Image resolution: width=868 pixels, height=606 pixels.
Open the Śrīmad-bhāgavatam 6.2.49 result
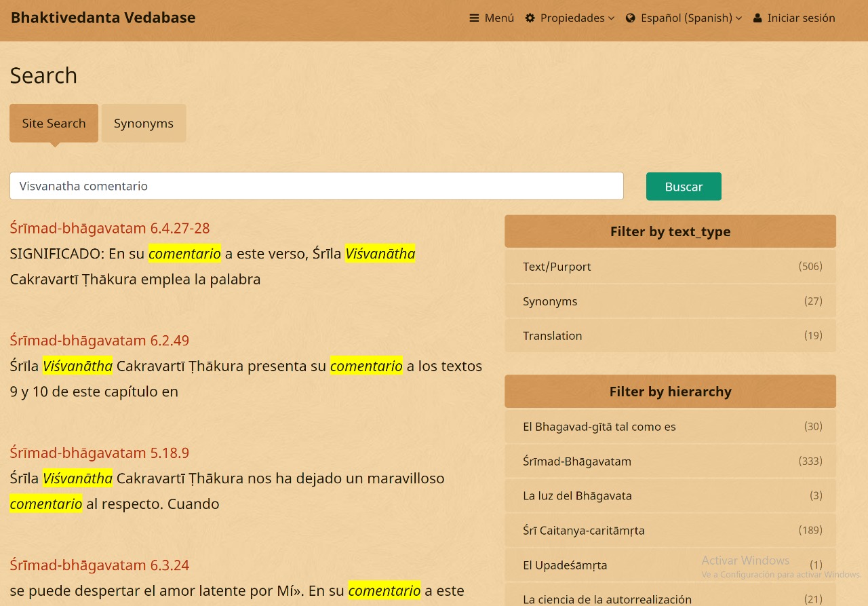coord(99,341)
